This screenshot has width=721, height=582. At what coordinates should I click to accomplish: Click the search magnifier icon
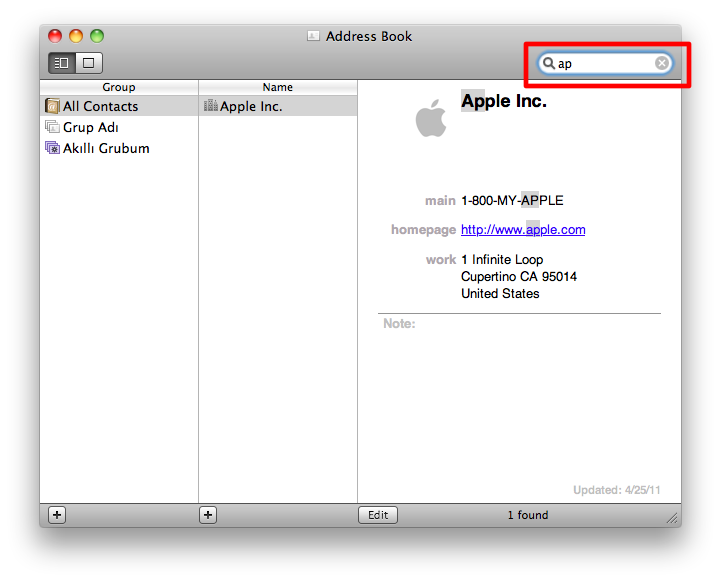[x=548, y=64]
